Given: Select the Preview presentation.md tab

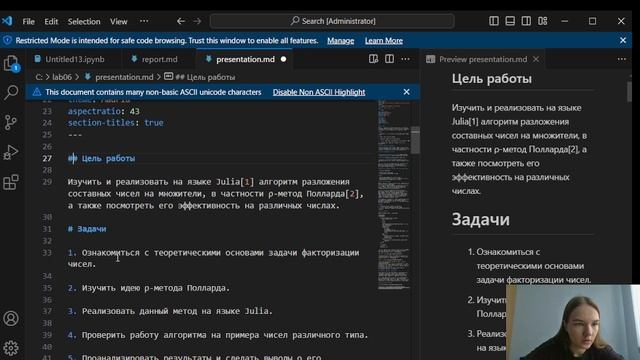Looking at the screenshot, I should click(483, 60).
